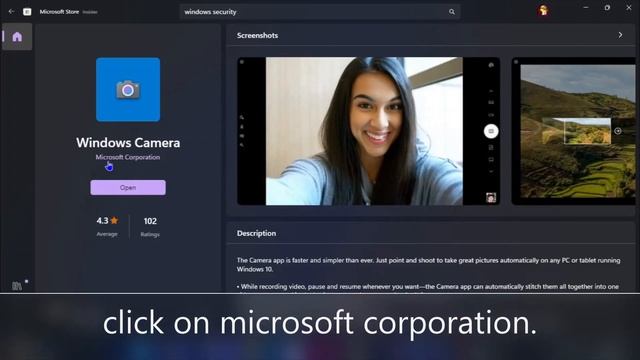Click the Windows Camera app icon
Screen dimensions: 640x360
128,89
